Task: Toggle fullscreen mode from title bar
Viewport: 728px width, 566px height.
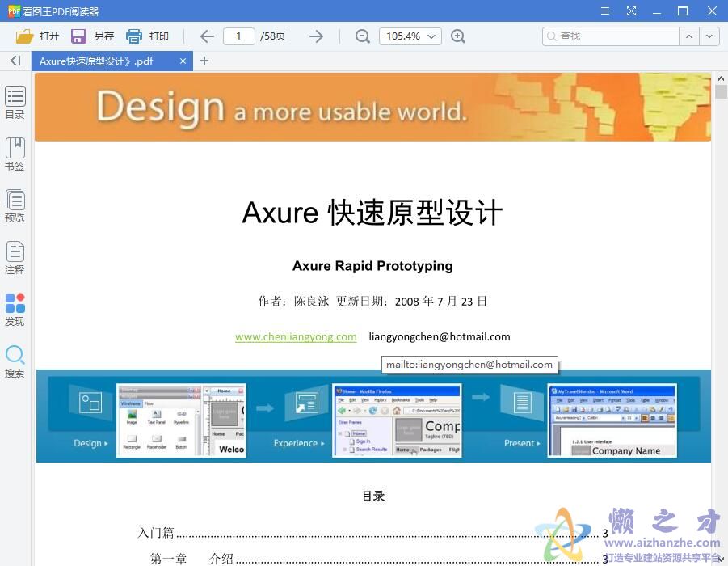Action: tap(631, 11)
